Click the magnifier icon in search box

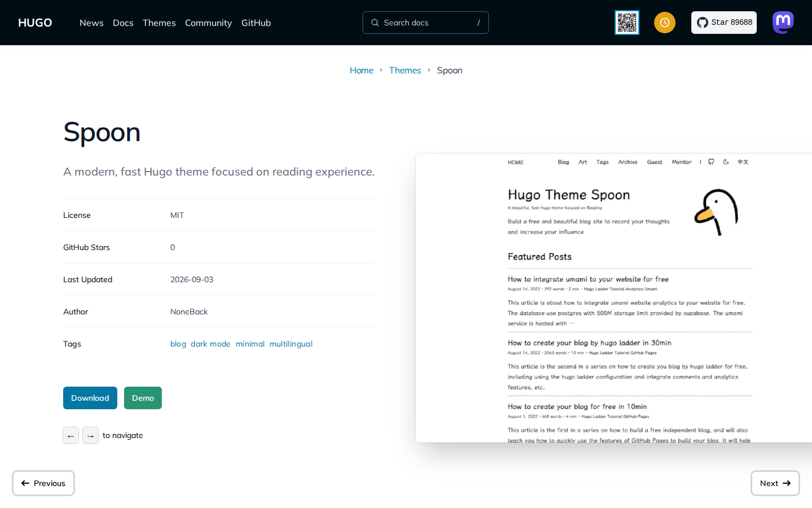(375, 23)
